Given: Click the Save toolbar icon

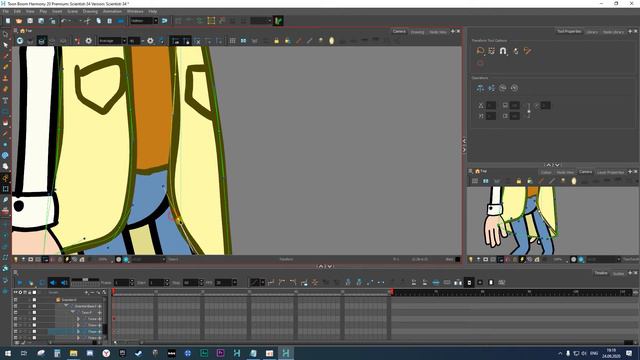Looking at the screenshot, I should pyautogui.click(x=30, y=21).
